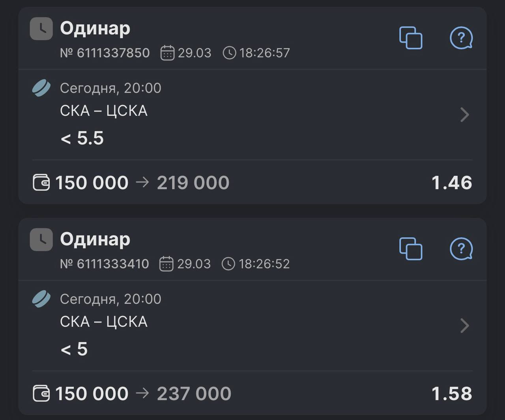This screenshot has height=420, width=505.
Task: Click hockey puck icon in first bet
Action: 41,88
